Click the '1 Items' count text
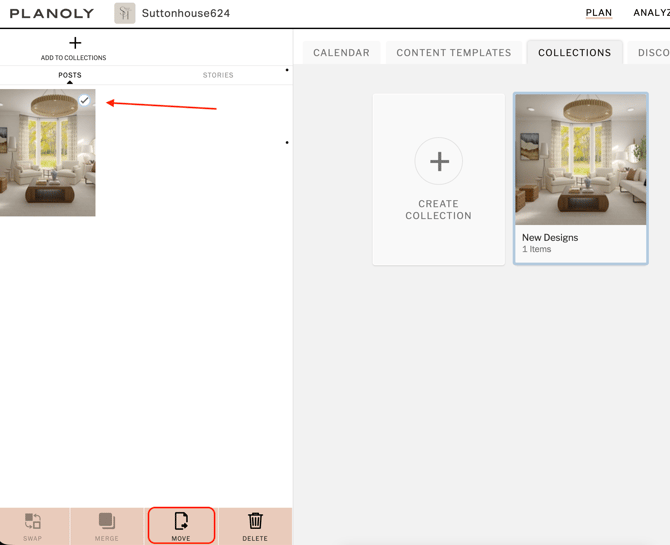 (537, 249)
